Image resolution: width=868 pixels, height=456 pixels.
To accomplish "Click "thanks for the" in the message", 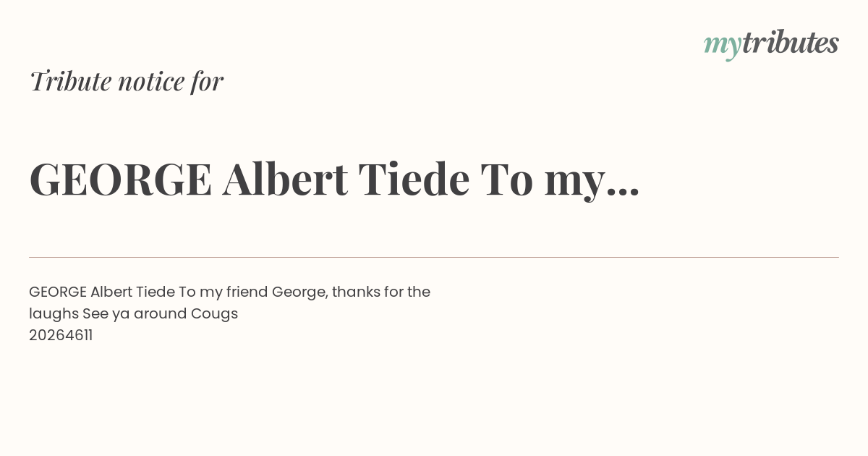I will click(381, 292).
